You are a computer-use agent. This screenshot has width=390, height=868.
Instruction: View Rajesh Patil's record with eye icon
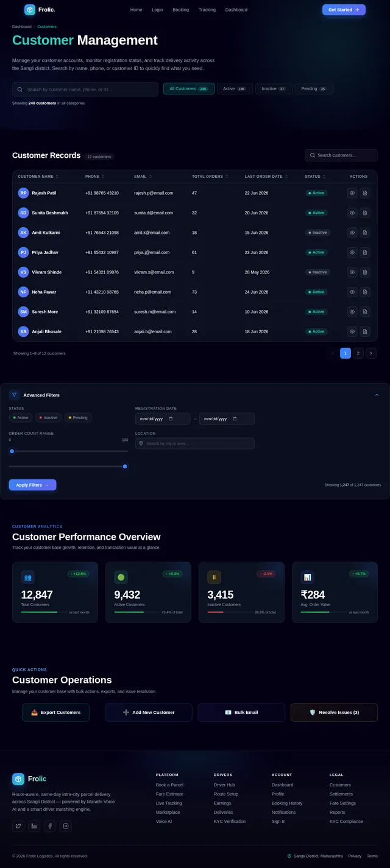(352, 193)
